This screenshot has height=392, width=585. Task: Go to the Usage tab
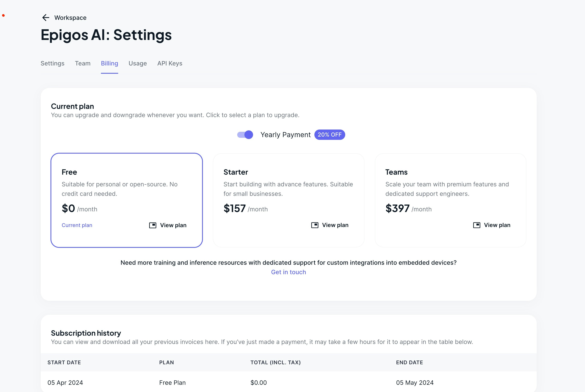pos(137,63)
